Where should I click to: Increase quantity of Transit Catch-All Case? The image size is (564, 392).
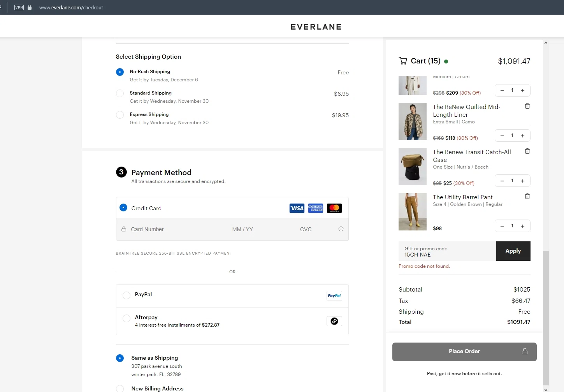point(523,181)
